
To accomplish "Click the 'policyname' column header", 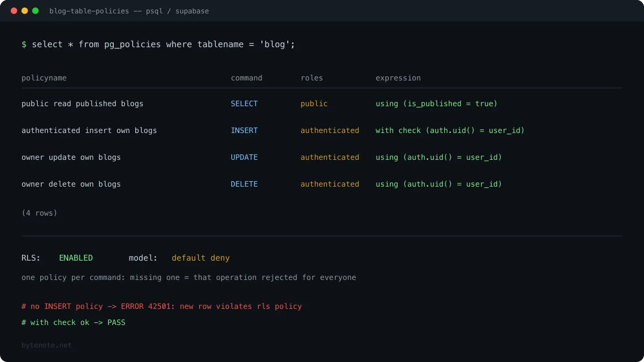I will [x=44, y=78].
